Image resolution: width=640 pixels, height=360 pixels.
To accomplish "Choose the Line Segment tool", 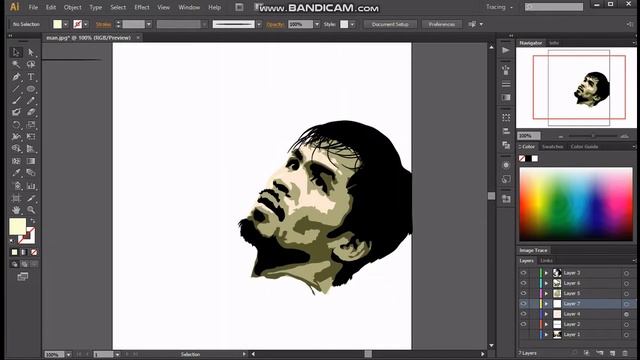I will click(x=16, y=89).
